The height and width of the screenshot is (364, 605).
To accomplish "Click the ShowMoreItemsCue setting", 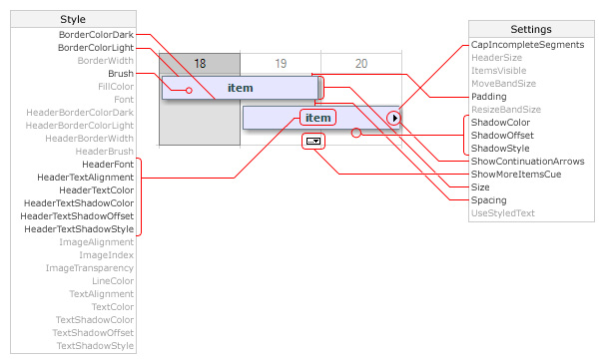I will (x=516, y=175).
